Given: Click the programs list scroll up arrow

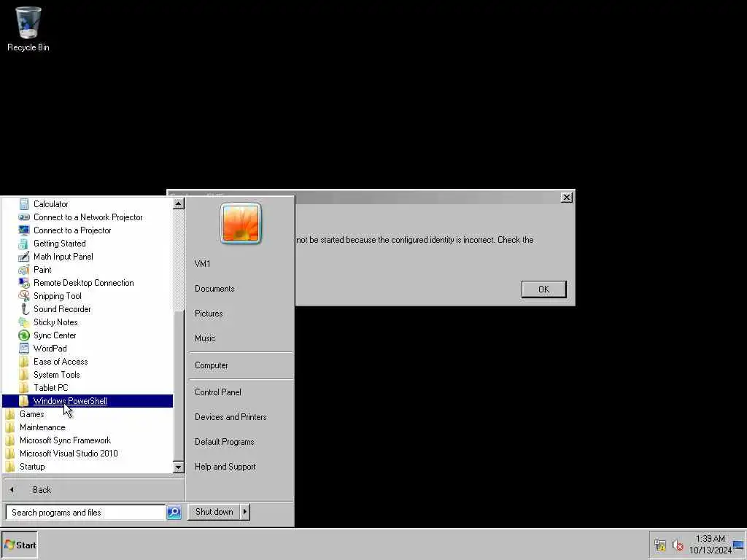Looking at the screenshot, I should pos(178,204).
